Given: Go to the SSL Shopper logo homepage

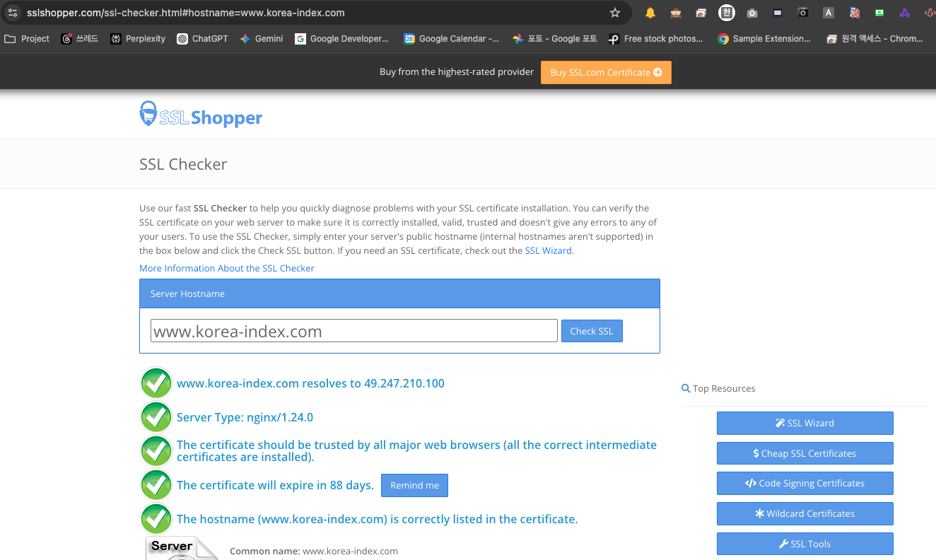Looking at the screenshot, I should tap(201, 115).
